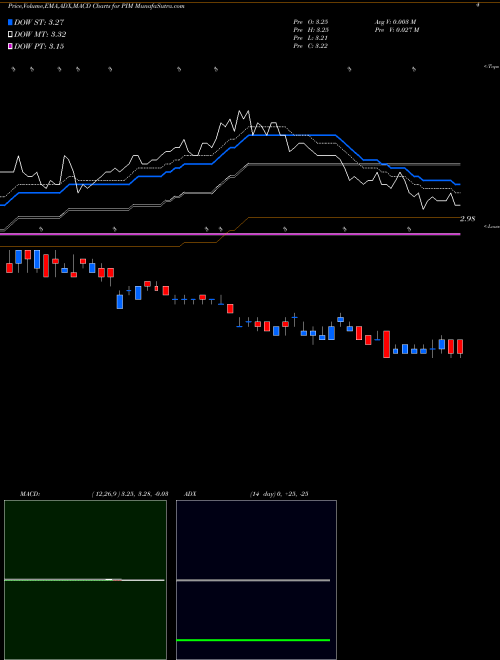The height and width of the screenshot is (660, 500).
Task: Click inside the dark blue ADX chart panel
Action: coord(256,580)
